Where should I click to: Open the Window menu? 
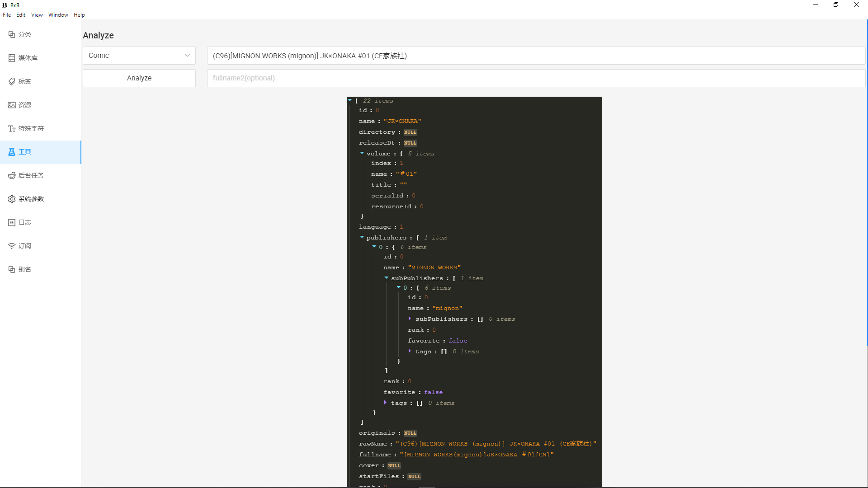click(x=58, y=15)
